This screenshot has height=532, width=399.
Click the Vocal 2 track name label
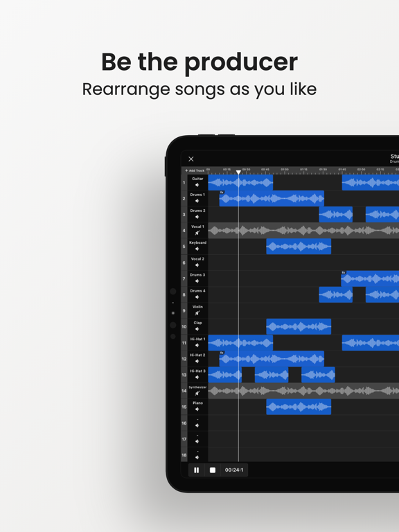point(197,259)
